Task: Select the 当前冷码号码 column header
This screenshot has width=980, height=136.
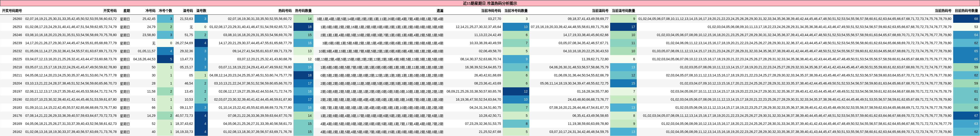Action: [x=491, y=11]
